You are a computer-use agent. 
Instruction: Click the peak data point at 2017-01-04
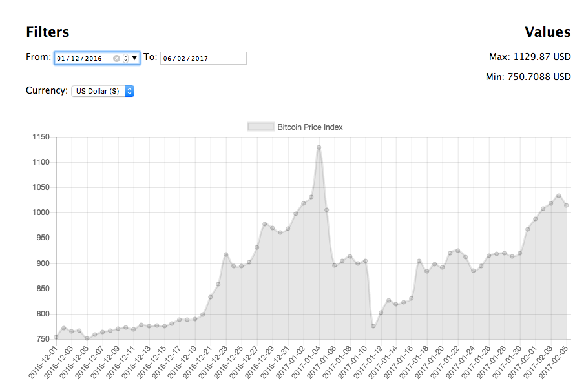pos(319,147)
